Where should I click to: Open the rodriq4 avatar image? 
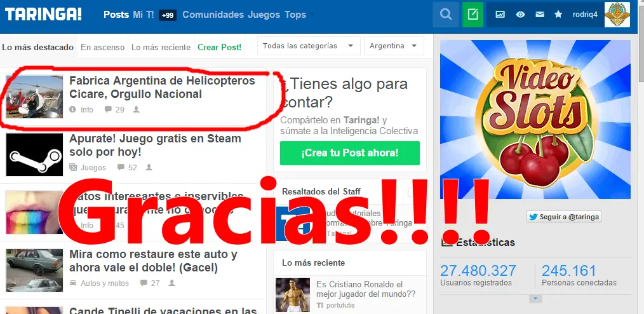(617, 15)
